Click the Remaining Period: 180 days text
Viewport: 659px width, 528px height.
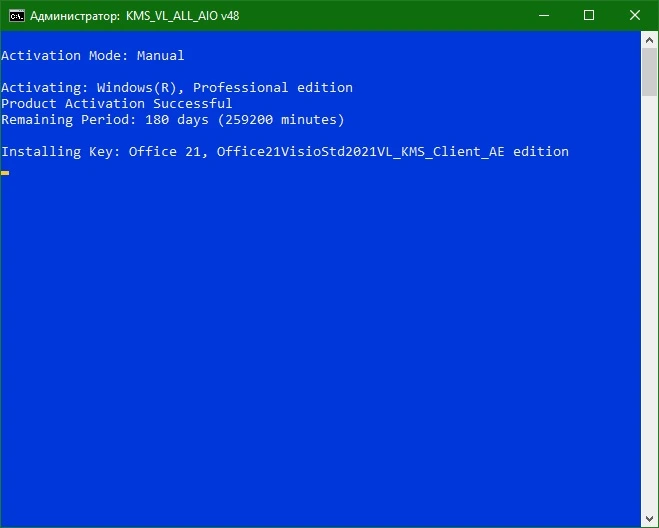pos(105,120)
